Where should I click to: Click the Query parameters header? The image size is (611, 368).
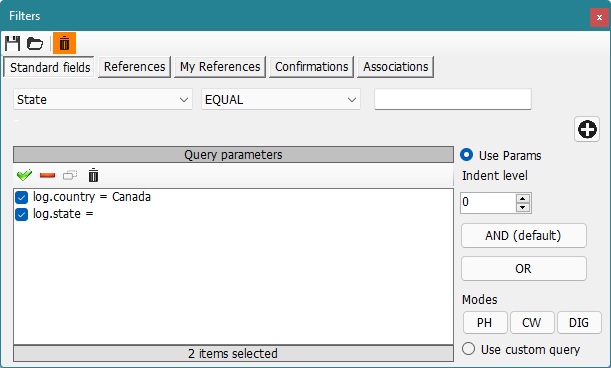(x=233, y=155)
